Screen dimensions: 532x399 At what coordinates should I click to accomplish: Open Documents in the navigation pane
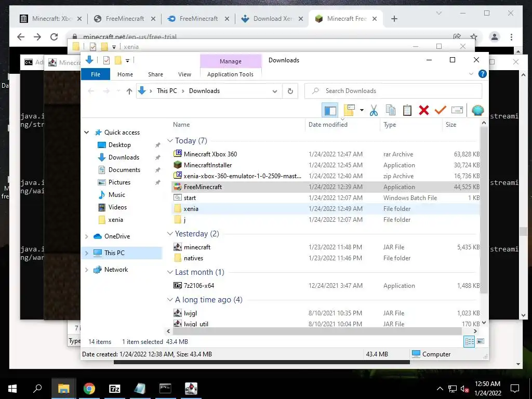pos(124,170)
